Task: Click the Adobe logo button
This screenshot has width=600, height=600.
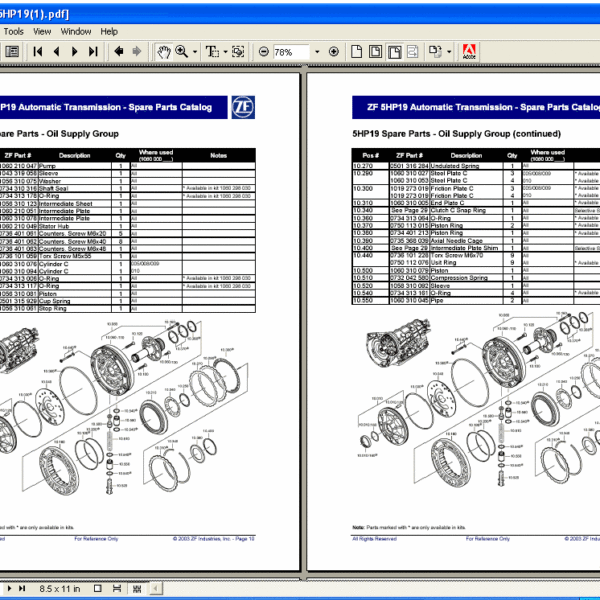Action: pyautogui.click(x=469, y=51)
